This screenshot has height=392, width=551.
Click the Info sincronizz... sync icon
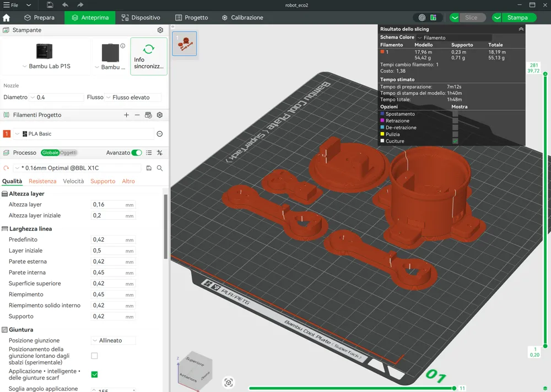tap(149, 49)
